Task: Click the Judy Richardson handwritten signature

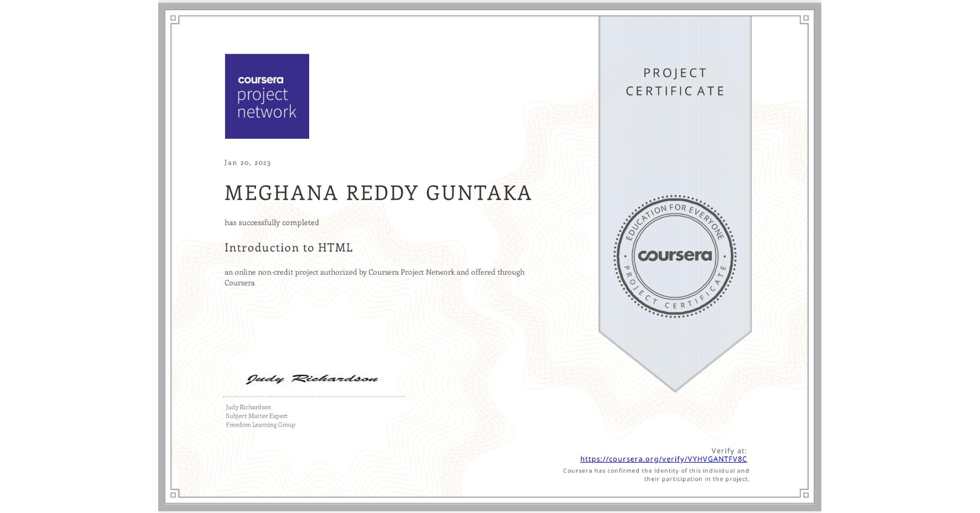Action: (312, 379)
